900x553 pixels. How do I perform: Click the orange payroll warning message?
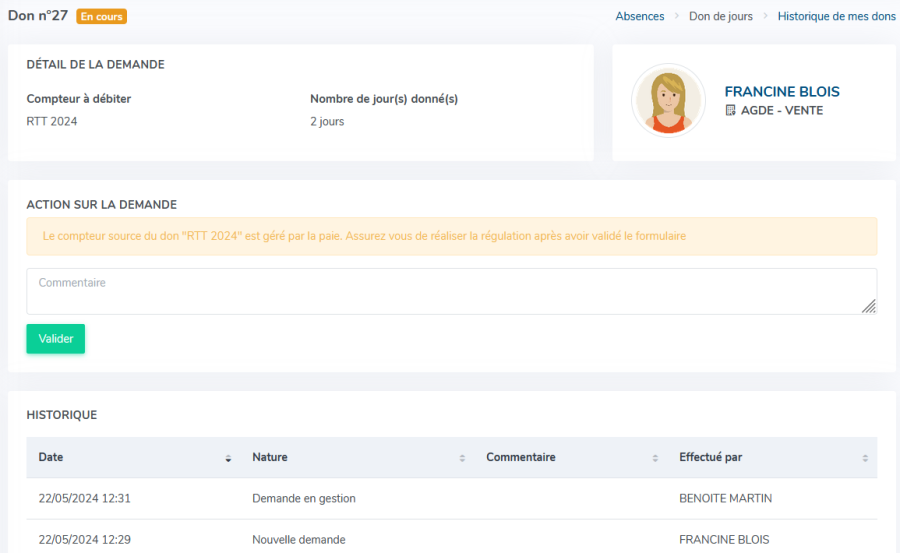451,236
